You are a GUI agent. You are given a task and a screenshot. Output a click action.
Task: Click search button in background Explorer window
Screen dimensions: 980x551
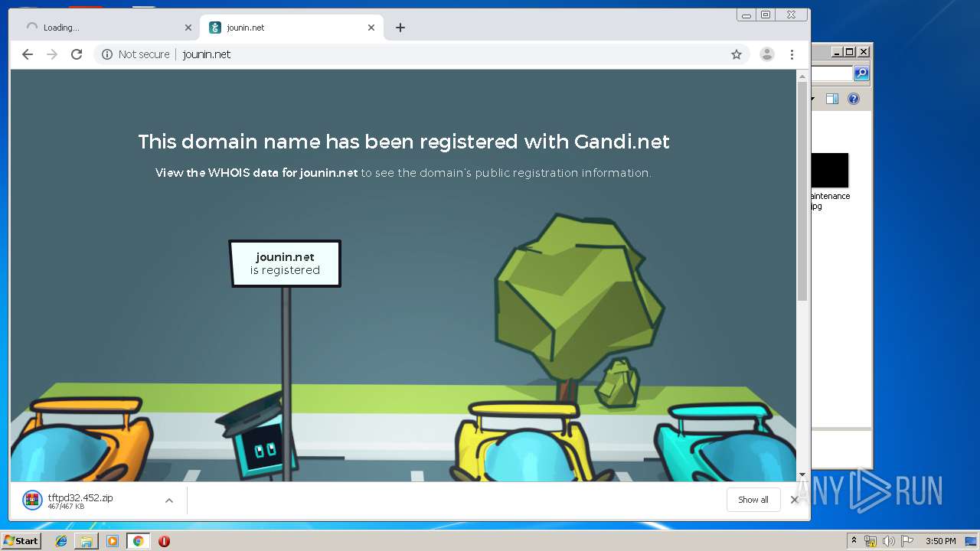pyautogui.click(x=861, y=73)
